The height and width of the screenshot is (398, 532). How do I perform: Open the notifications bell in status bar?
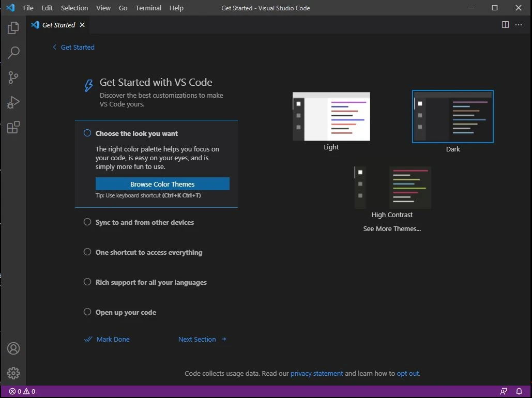coord(519,391)
